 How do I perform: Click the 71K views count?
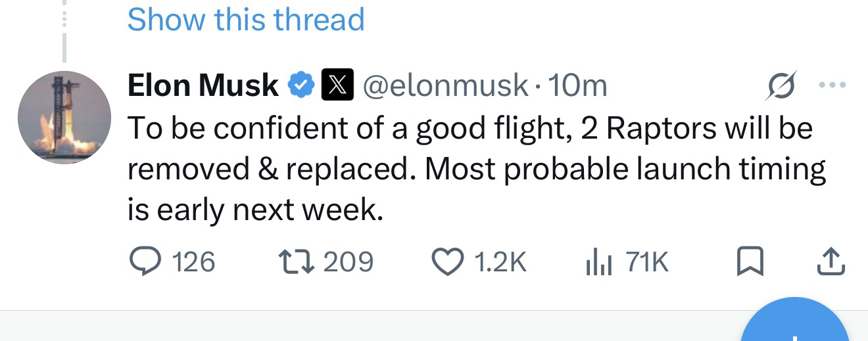point(647,262)
